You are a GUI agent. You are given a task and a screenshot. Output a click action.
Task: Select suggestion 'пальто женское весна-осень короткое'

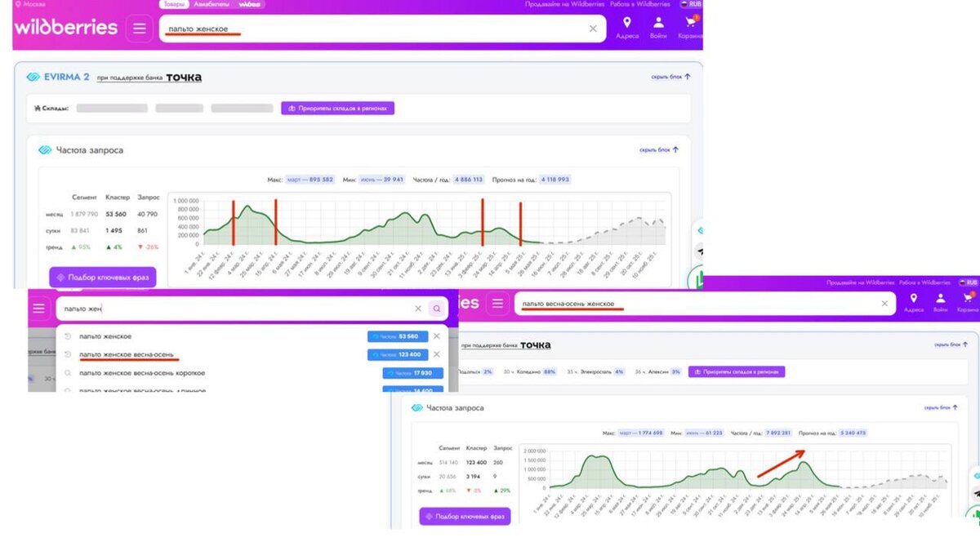click(x=142, y=373)
